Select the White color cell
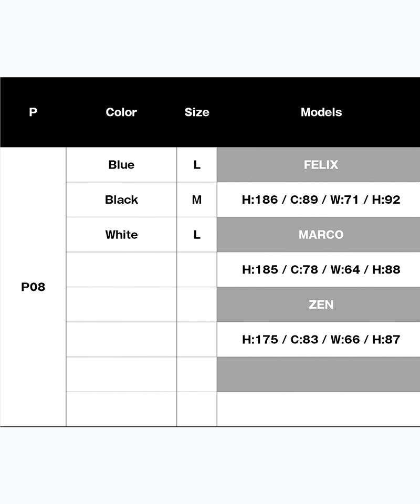 click(x=121, y=235)
